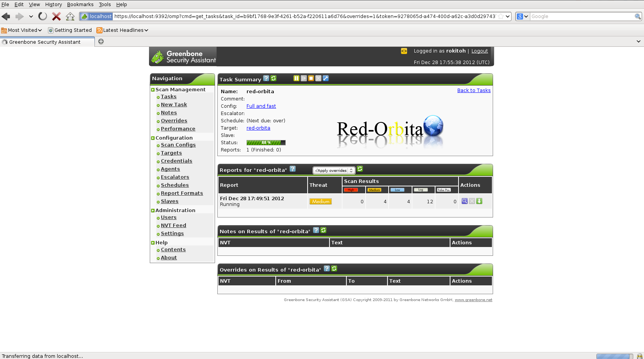
Task: Click the 88% task status progress bar
Action: [x=266, y=143]
